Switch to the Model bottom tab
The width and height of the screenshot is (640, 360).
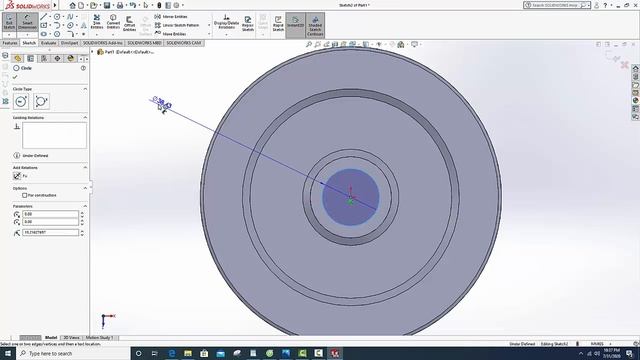(51, 338)
